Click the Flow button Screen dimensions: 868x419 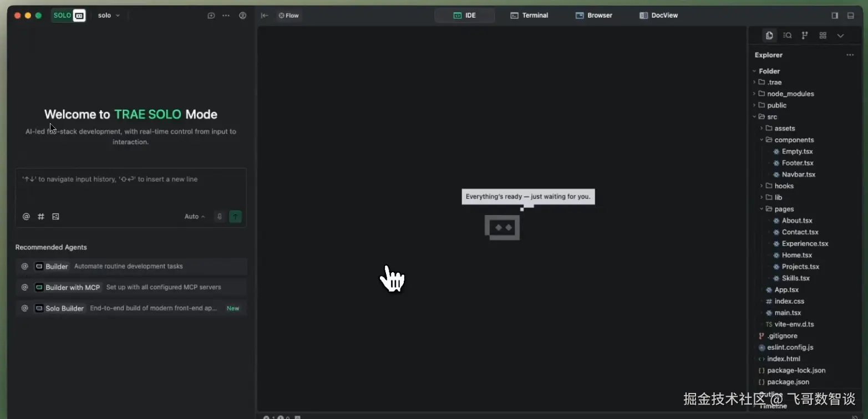coord(288,16)
